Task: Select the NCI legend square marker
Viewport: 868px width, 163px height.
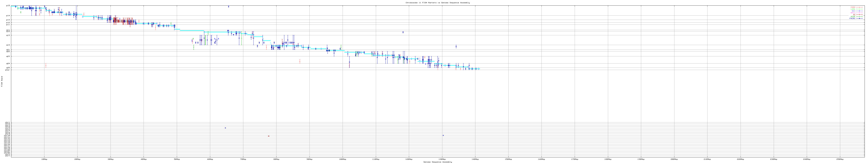Action: 859,11
